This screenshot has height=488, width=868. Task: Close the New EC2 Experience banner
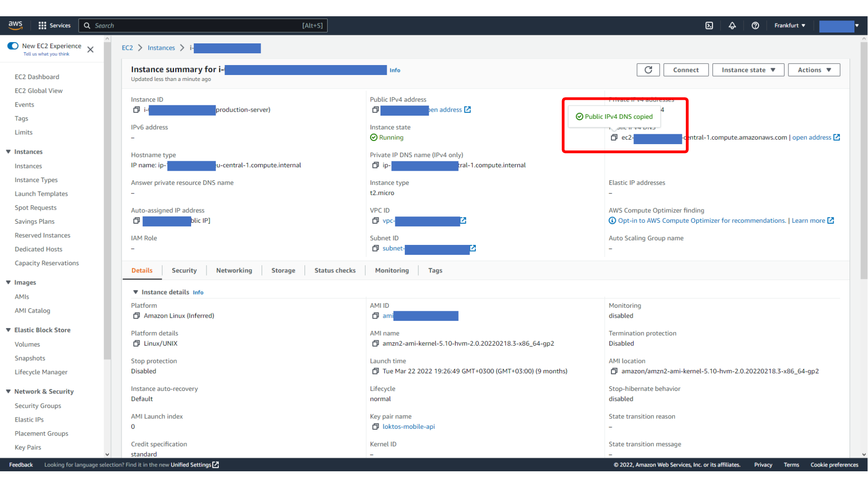[90, 49]
